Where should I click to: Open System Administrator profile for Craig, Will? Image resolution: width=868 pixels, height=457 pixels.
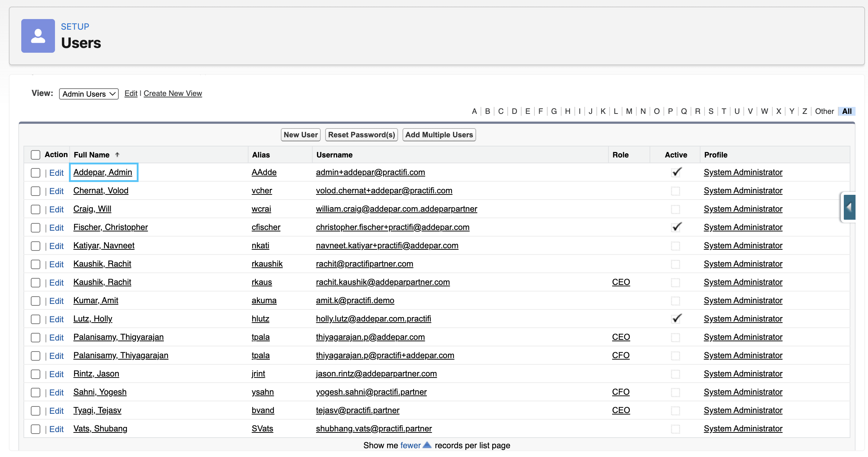(743, 209)
